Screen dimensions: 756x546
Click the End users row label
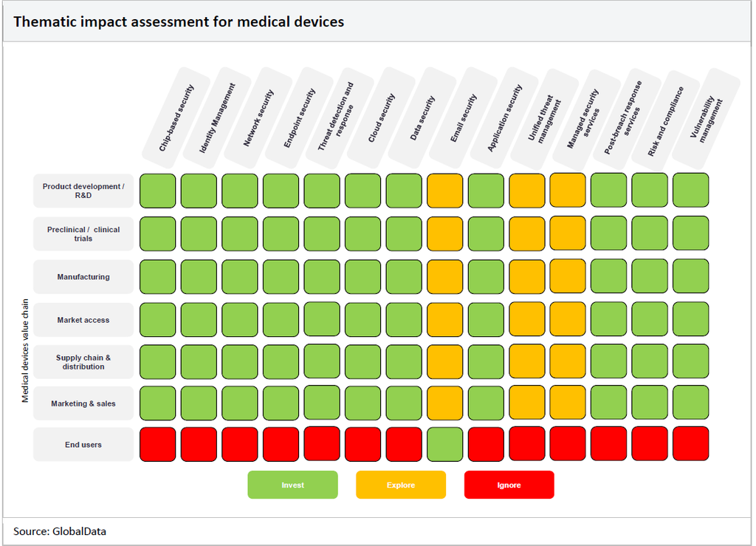tap(83, 445)
